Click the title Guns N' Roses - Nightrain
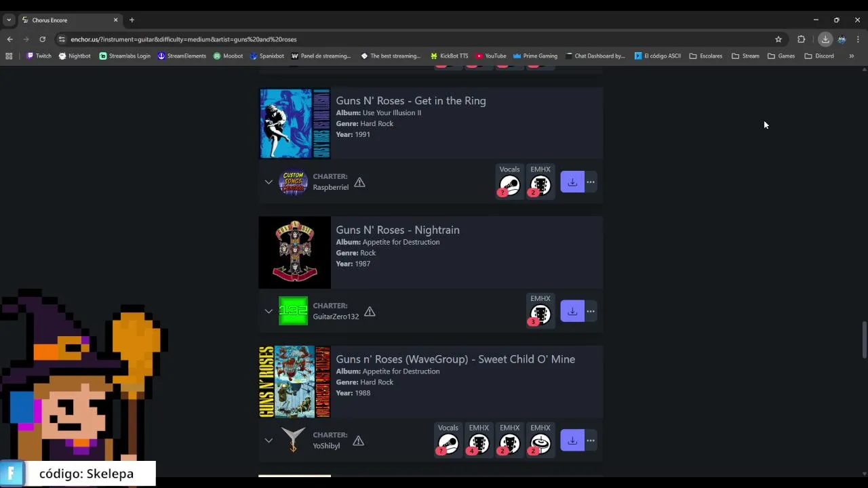 pos(397,230)
